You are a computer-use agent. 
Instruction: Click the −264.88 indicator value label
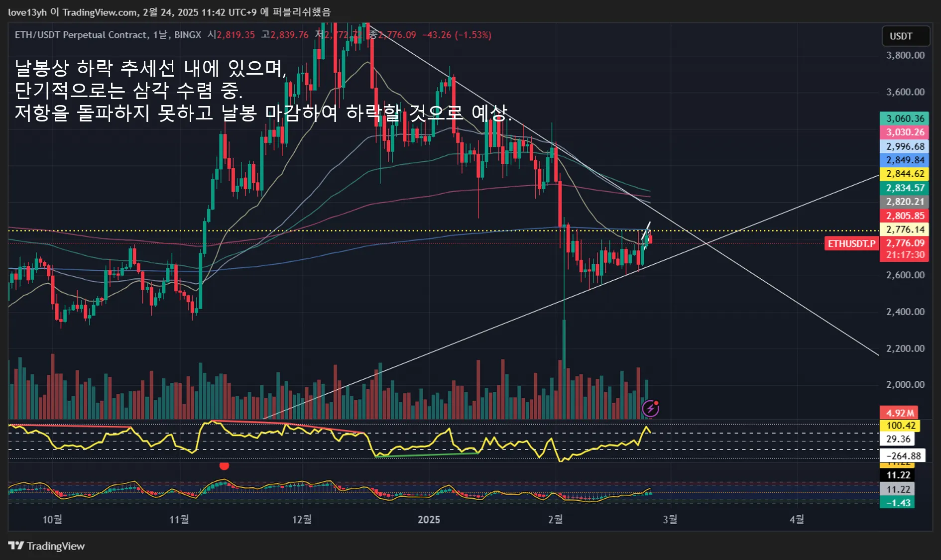(x=903, y=456)
